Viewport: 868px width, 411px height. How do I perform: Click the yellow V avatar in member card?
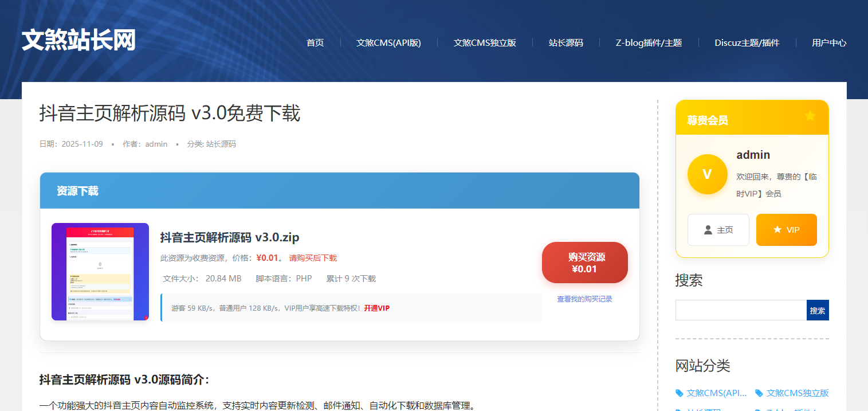point(707,174)
